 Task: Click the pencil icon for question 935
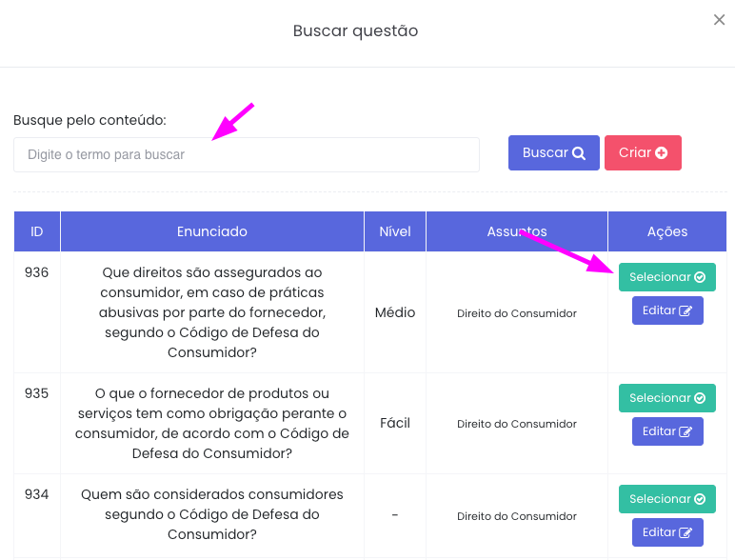[685, 432]
